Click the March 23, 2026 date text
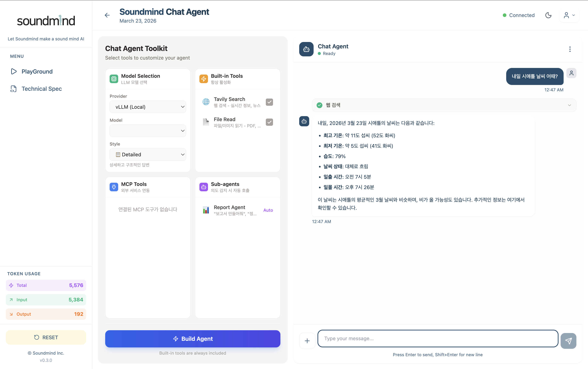 [x=138, y=21]
